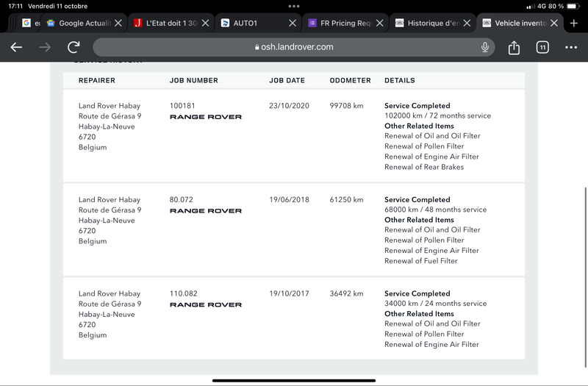Image resolution: width=588 pixels, height=386 pixels.
Task: Select job number 110.082
Action: 183,293
